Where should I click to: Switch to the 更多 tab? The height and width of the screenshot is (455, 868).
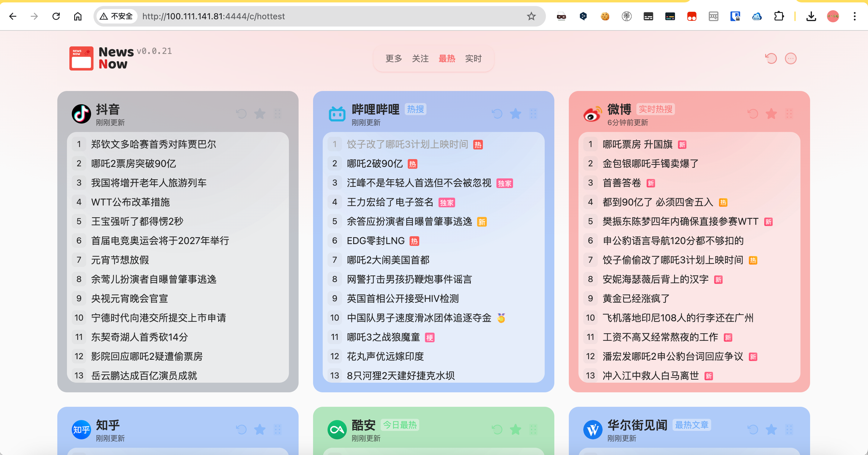394,58
